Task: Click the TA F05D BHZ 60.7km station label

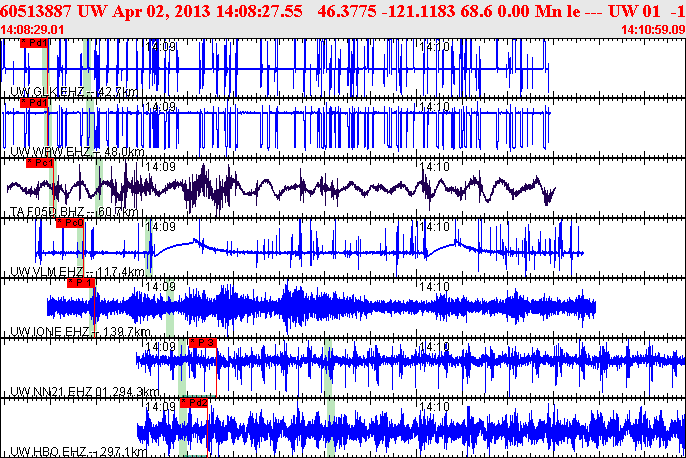Action: coord(74,212)
